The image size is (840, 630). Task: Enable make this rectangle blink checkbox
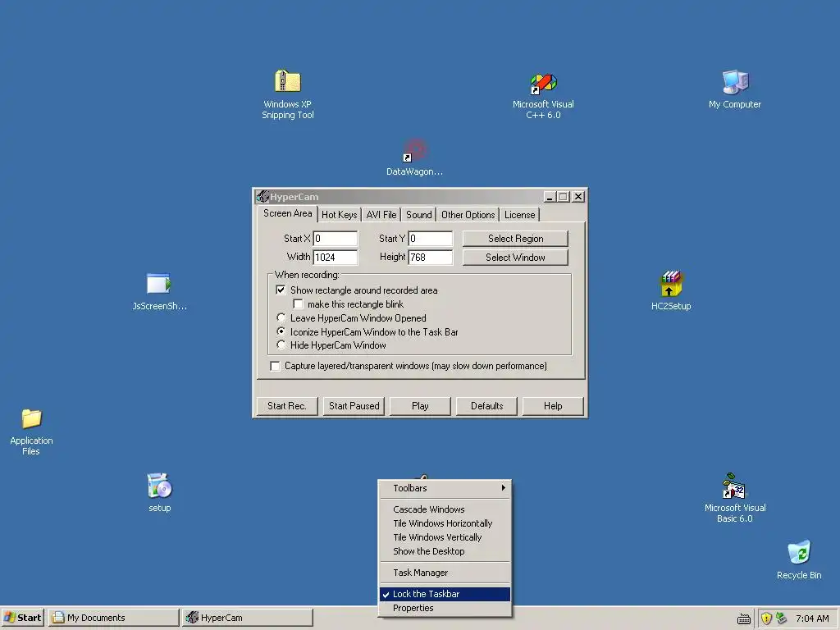298,304
